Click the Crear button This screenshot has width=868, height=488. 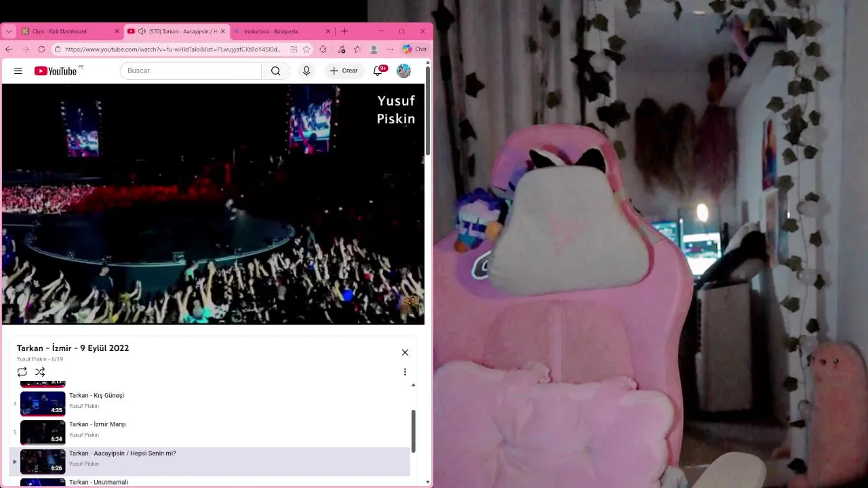click(344, 70)
